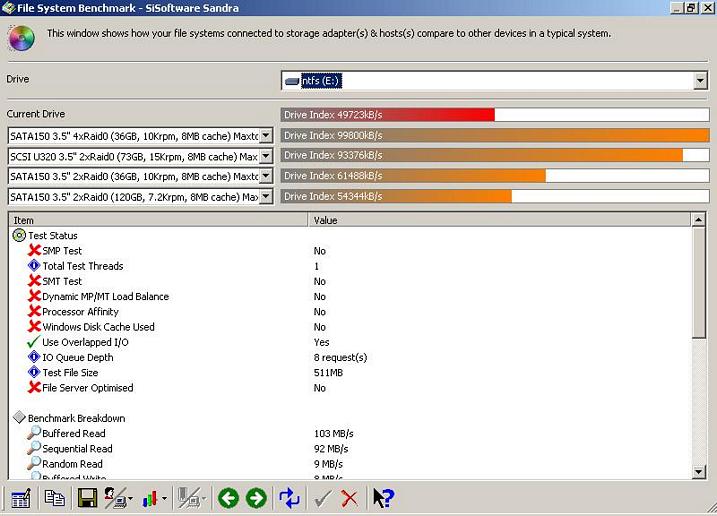
Task: Click the info icon beside Total Test Threads
Action: pyautogui.click(x=34, y=265)
